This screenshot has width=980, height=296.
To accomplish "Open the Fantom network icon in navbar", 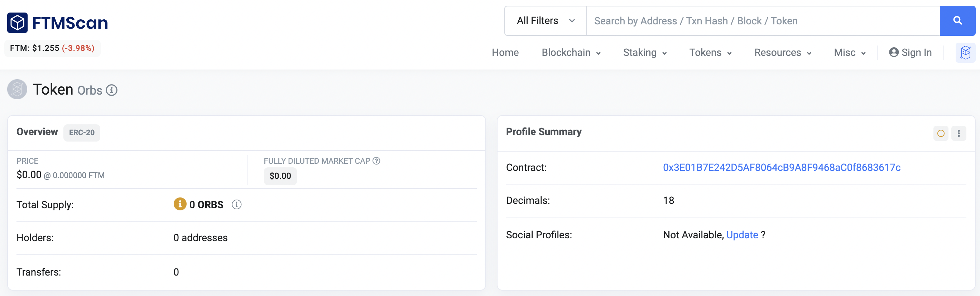I will [x=965, y=53].
